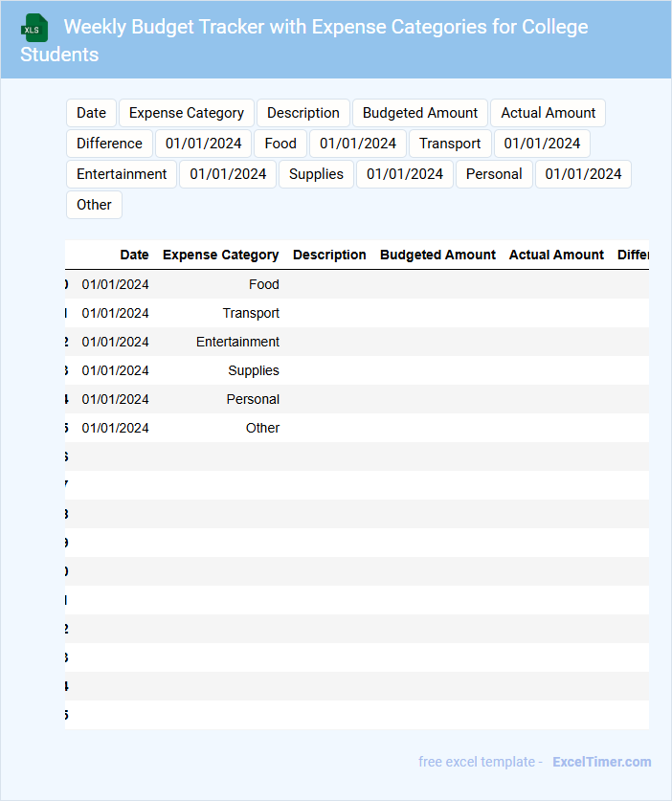
Task: Click the Budgeted Amount tag
Action: pos(419,113)
